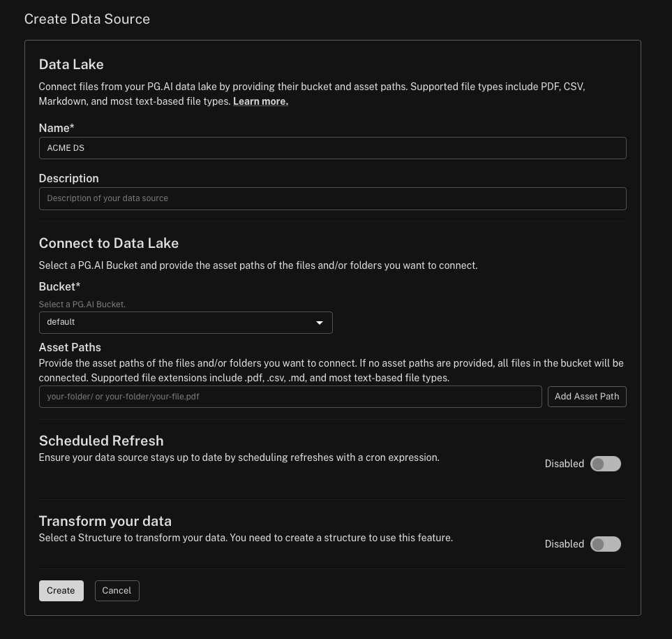Viewport: 672px width, 639px height.
Task: Click the asset path text box
Action: (x=290, y=397)
